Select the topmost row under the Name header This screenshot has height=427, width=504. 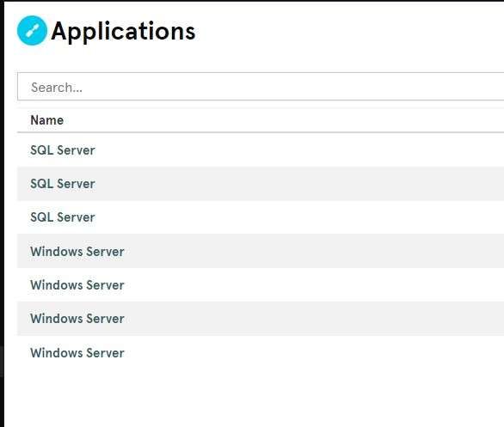261,150
